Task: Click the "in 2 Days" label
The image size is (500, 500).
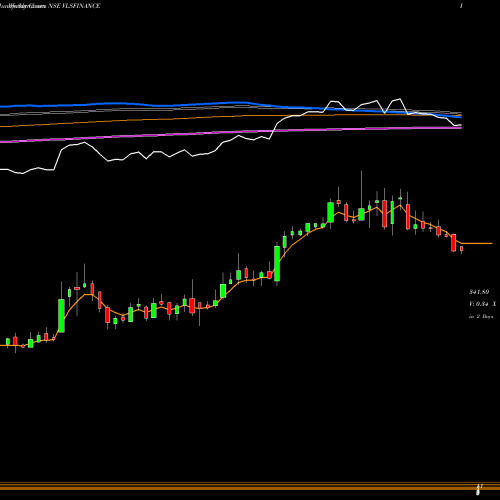Action: [x=481, y=316]
